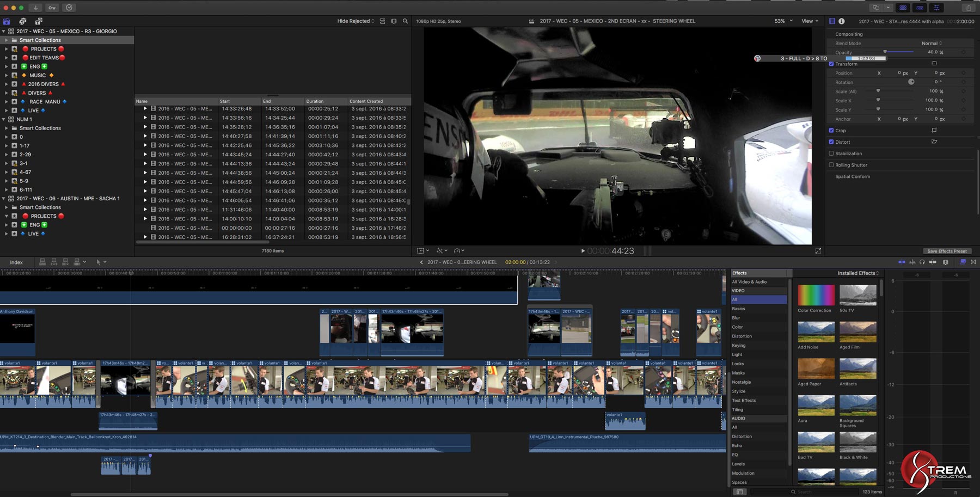This screenshot has width=980, height=497.
Task: Open the Keyword Editor key icon
Action: 52,8
